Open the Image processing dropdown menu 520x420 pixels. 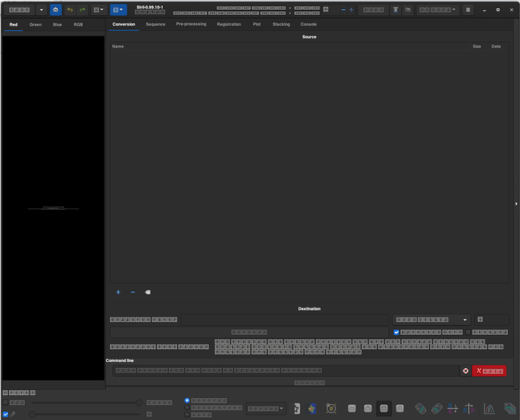99,10
